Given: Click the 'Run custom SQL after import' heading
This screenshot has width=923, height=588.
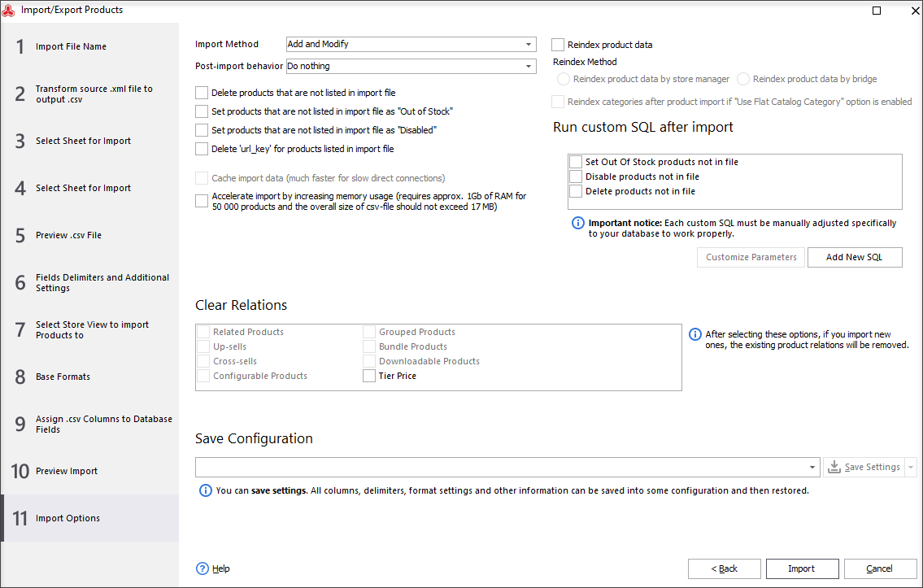Looking at the screenshot, I should (642, 127).
